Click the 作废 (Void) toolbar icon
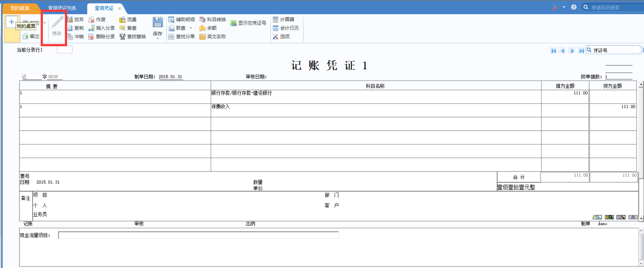644x268 pixels. [91, 20]
